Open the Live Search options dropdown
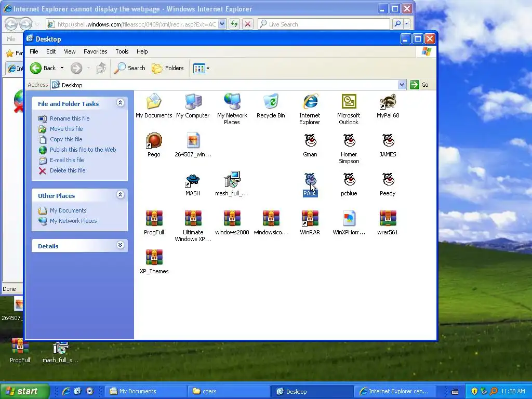This screenshot has height=399, width=532. 406,24
